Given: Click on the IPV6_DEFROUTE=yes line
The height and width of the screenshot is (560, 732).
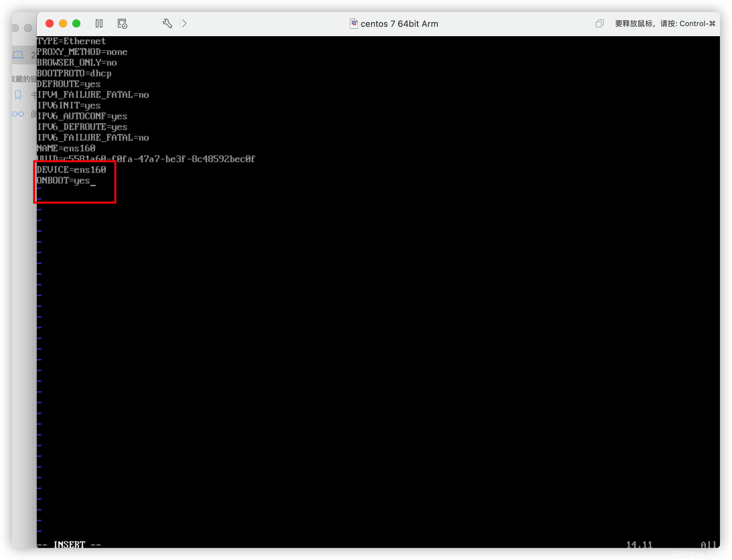Looking at the screenshot, I should [82, 127].
